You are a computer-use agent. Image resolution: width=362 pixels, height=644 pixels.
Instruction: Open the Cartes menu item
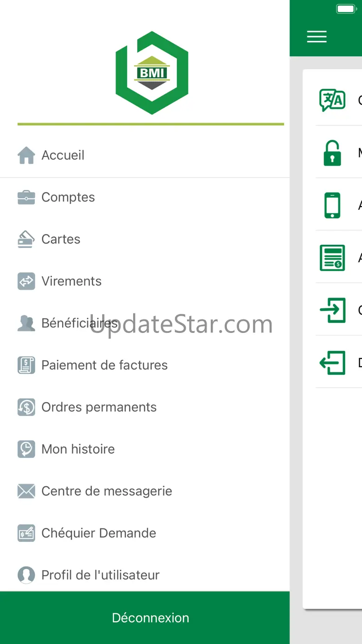tap(145, 239)
